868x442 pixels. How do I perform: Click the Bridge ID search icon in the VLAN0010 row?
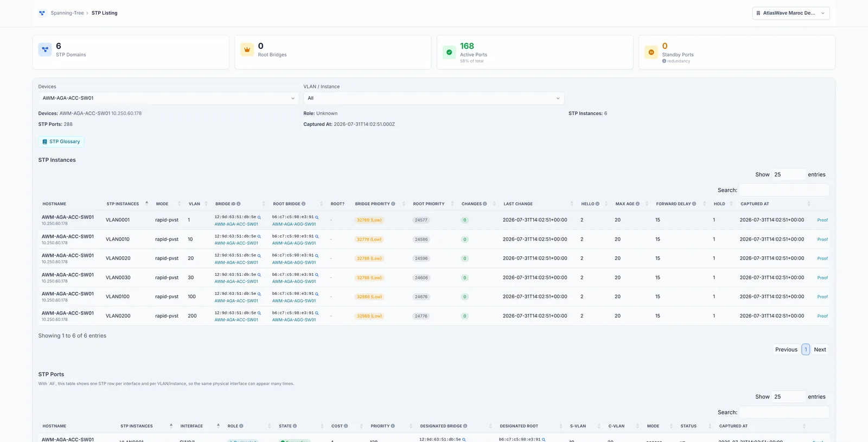[x=259, y=236]
